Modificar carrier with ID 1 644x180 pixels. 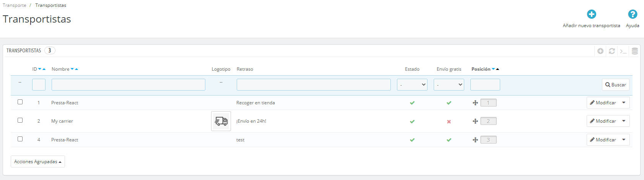click(603, 102)
